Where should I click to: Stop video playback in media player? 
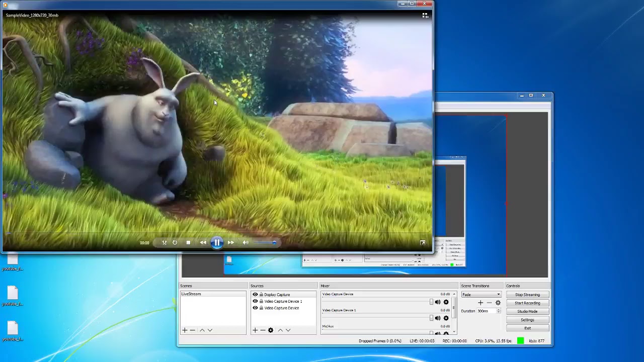pyautogui.click(x=188, y=242)
